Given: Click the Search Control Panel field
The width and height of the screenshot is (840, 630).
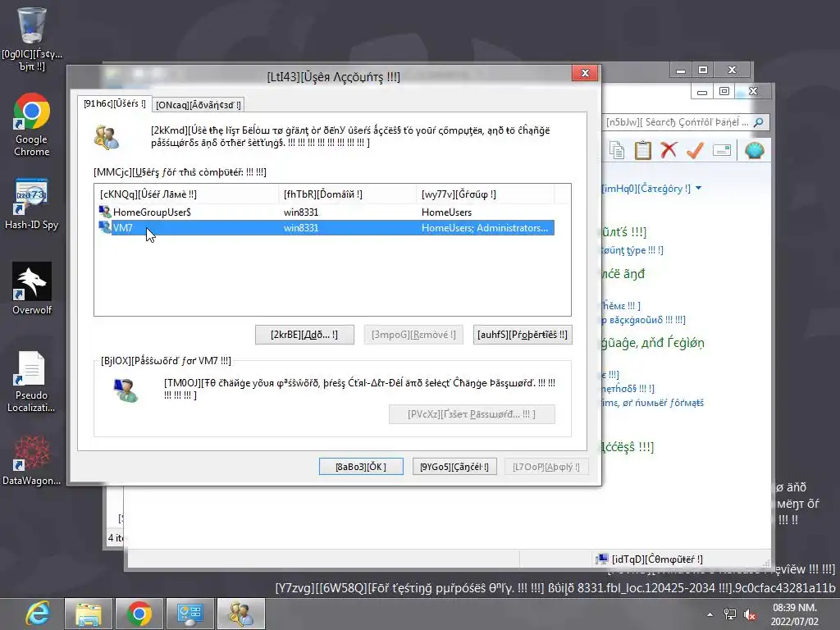Looking at the screenshot, I should [x=677, y=122].
